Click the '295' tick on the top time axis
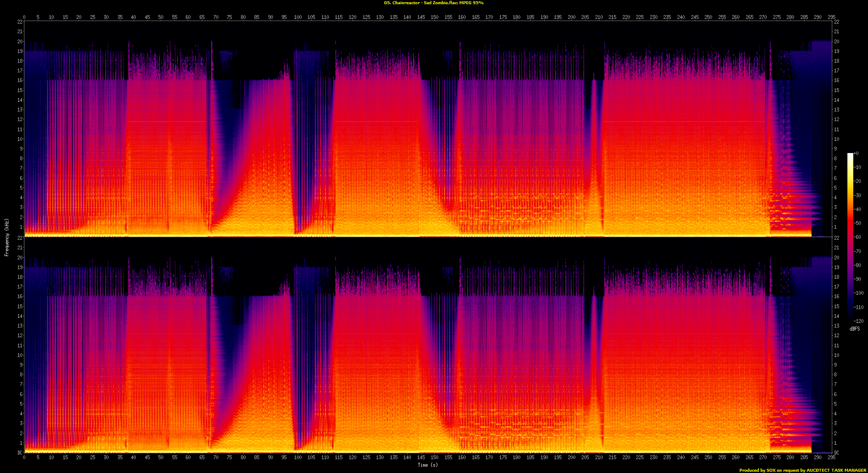 coord(831,17)
